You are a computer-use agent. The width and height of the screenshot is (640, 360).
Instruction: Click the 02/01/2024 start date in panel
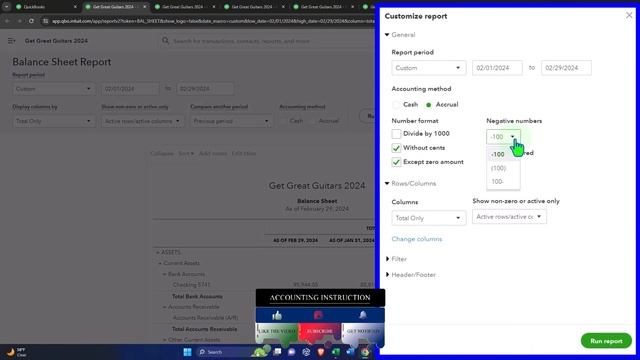(497, 68)
